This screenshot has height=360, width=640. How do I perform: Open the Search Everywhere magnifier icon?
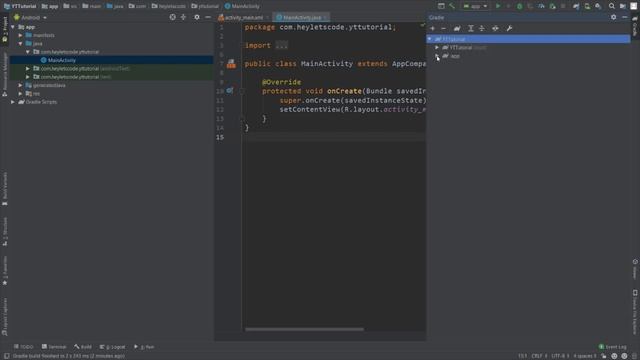click(611, 6)
